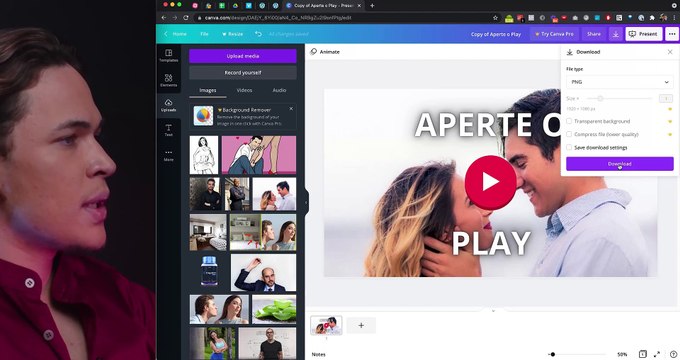The image size is (680, 360).
Task: Click the size multiplier input box
Action: [665, 98]
